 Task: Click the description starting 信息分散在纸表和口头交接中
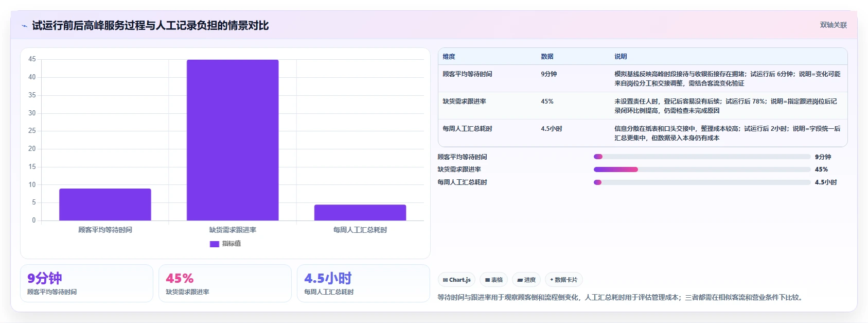tap(728, 133)
